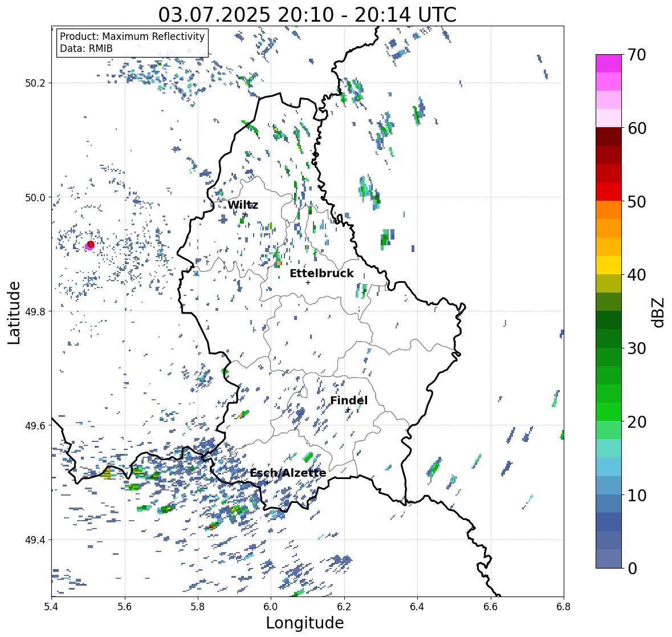
Task: Click the 0 tick label on the colorbar
Action: tap(633, 569)
